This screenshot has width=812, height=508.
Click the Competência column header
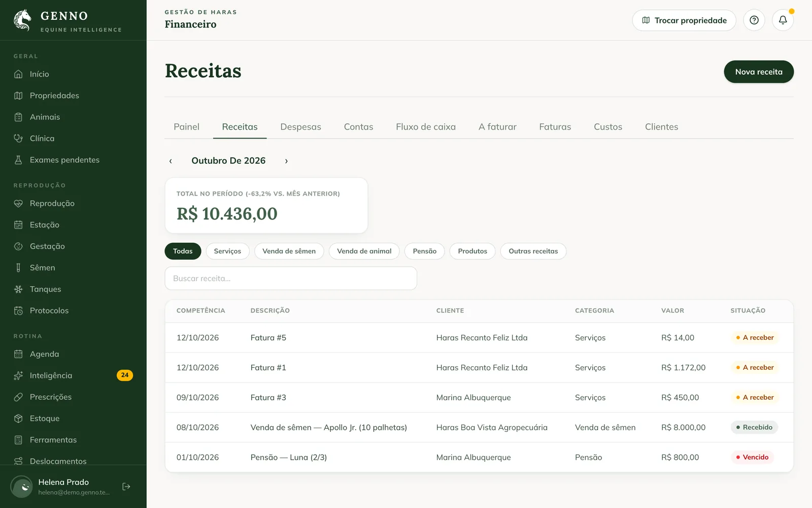click(200, 310)
